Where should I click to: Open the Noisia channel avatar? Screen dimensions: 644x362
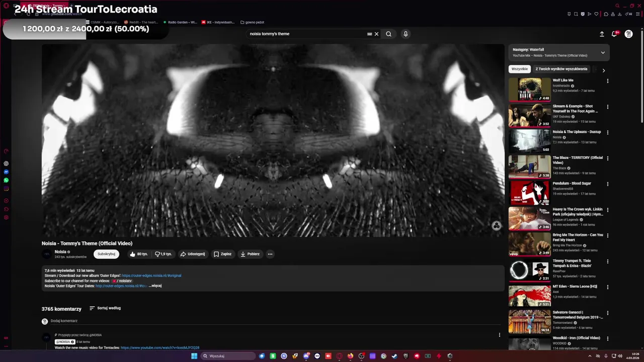click(47, 254)
